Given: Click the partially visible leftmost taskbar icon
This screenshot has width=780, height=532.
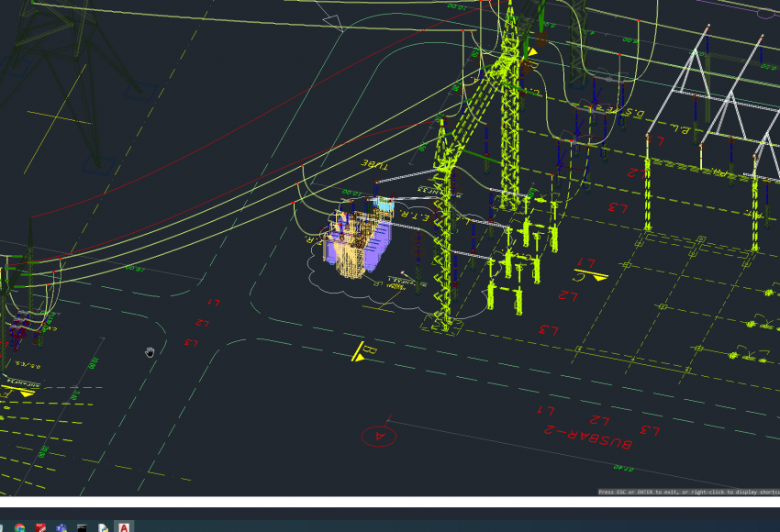Looking at the screenshot, I should (x=3, y=527).
